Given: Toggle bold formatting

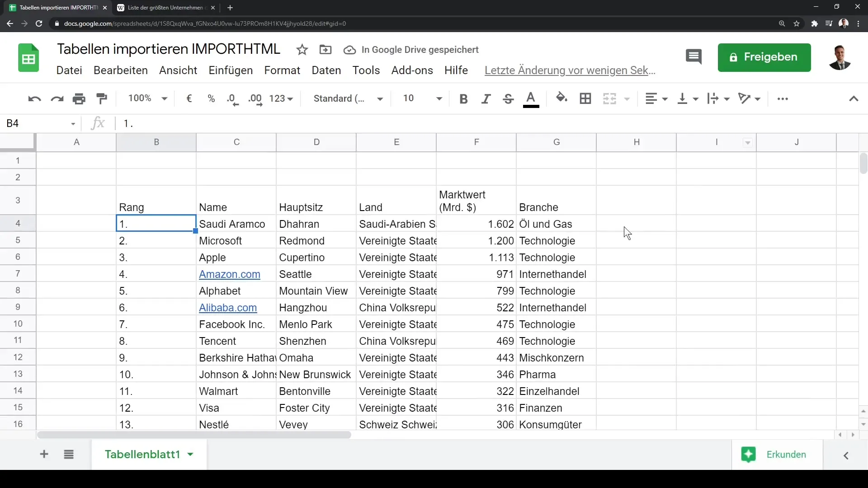Looking at the screenshot, I should pos(463,99).
